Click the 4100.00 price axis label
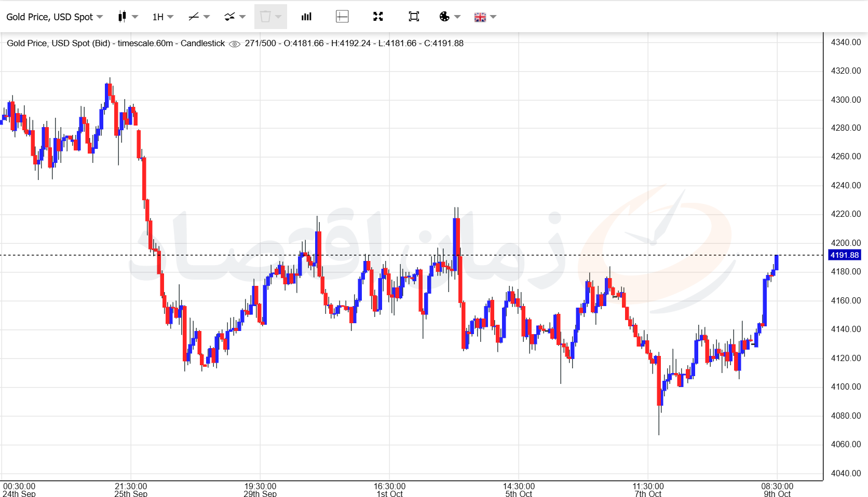This screenshot has height=497, width=868. 846,386
